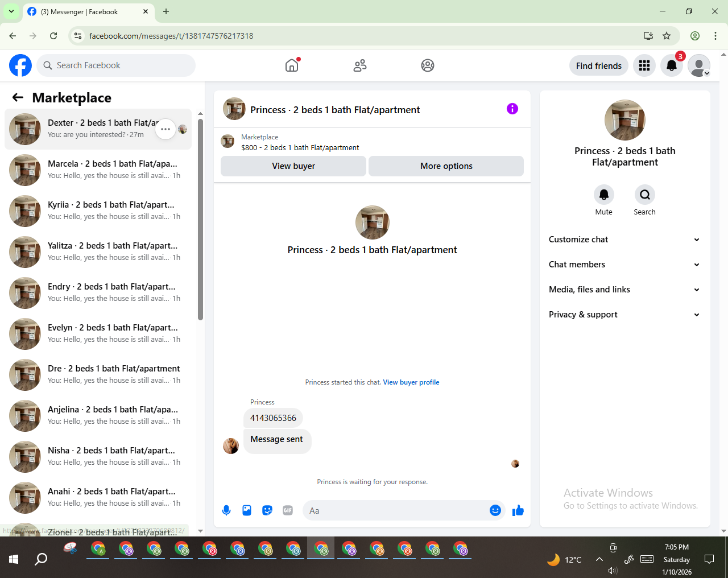The width and height of the screenshot is (728, 578).
Task: Open the Facebook logo home link
Action: pyautogui.click(x=20, y=65)
